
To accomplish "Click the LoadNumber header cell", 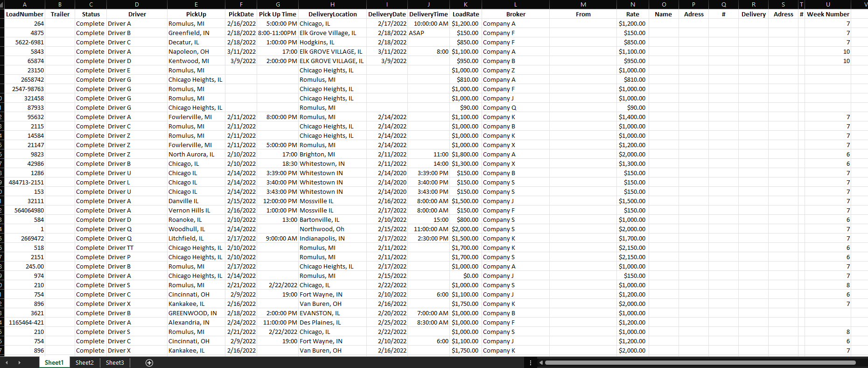I will pyautogui.click(x=25, y=14).
